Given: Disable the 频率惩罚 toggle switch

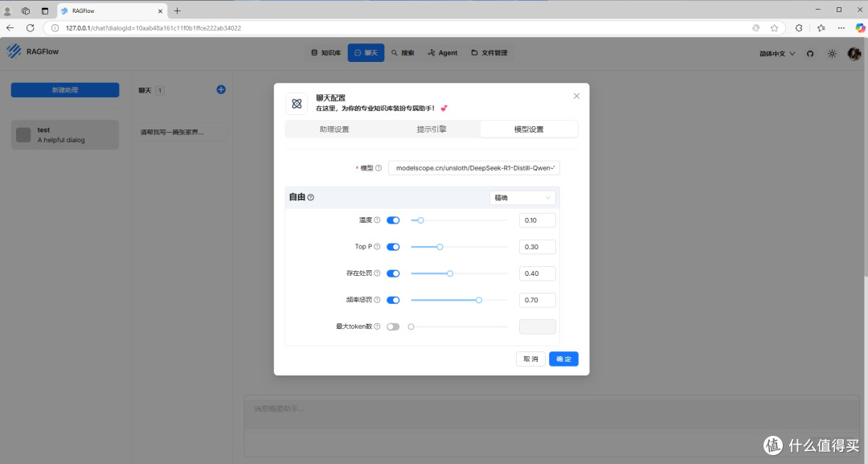Looking at the screenshot, I should coord(393,300).
